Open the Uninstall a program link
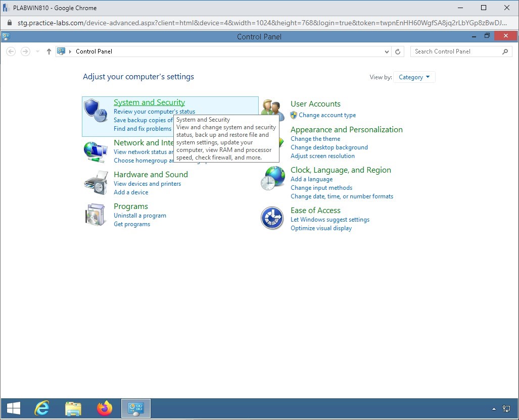This screenshot has width=519, height=420. coord(139,216)
